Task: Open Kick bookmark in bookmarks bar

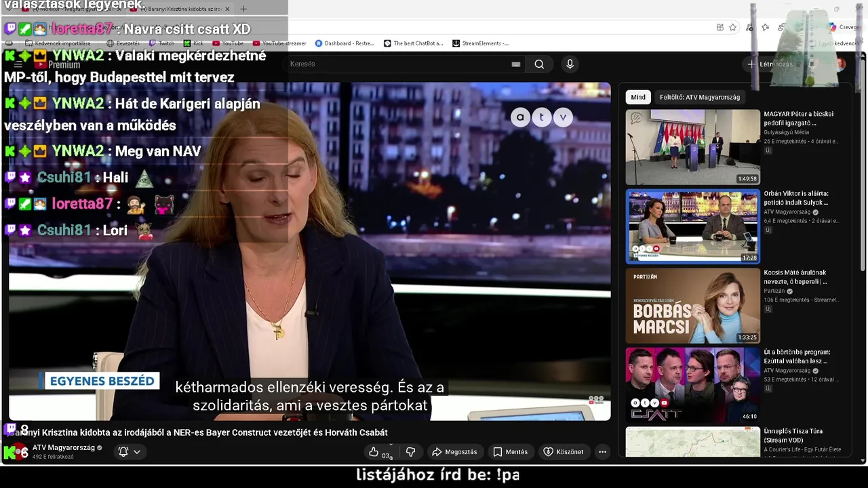Action: tap(193, 43)
